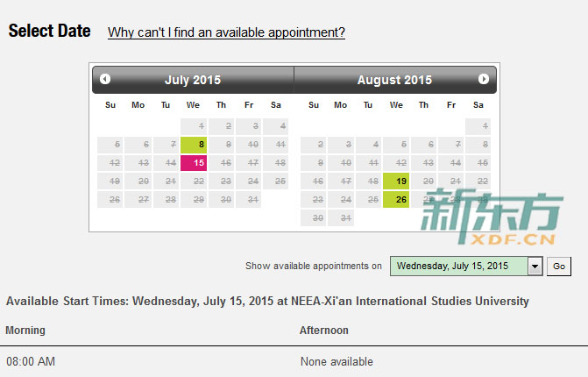Click the Go button
Viewport: 588px width, 377px height.
559,267
